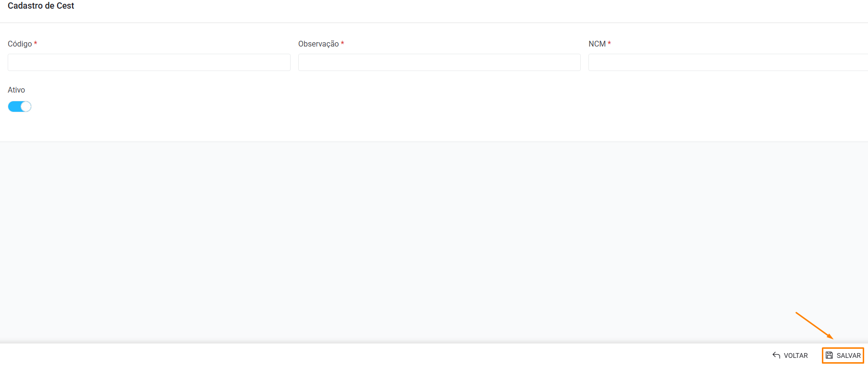This screenshot has height=367, width=868.
Task: Click the Código field label
Action: pyautogui.click(x=20, y=44)
